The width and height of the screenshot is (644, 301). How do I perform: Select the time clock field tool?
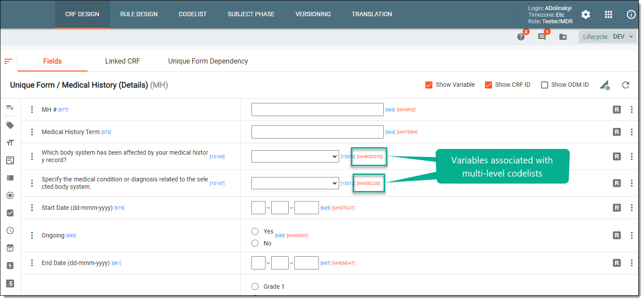pos(10,230)
